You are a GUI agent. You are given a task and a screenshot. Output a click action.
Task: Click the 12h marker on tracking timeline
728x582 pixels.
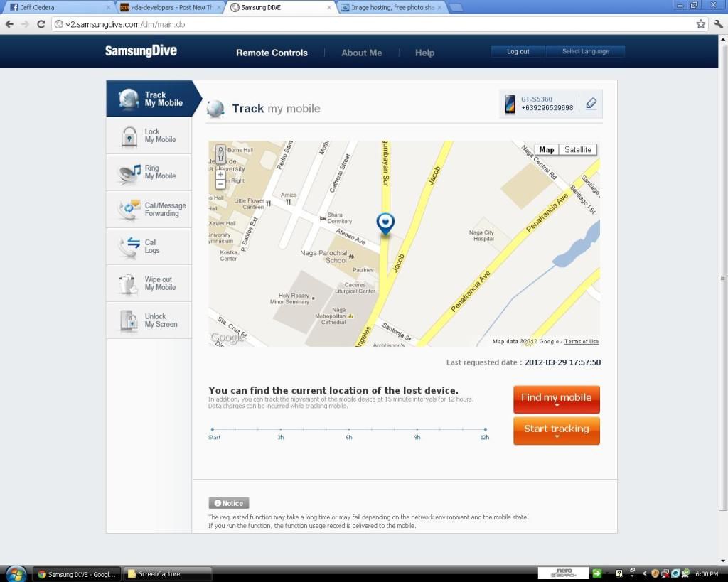click(485, 429)
